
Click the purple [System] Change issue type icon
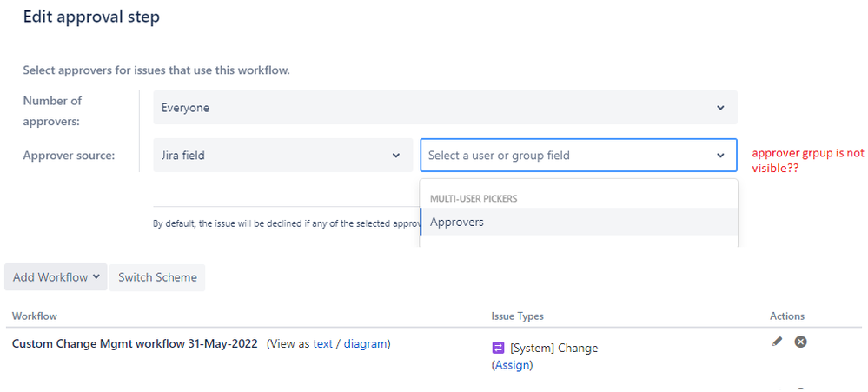pyautogui.click(x=498, y=348)
